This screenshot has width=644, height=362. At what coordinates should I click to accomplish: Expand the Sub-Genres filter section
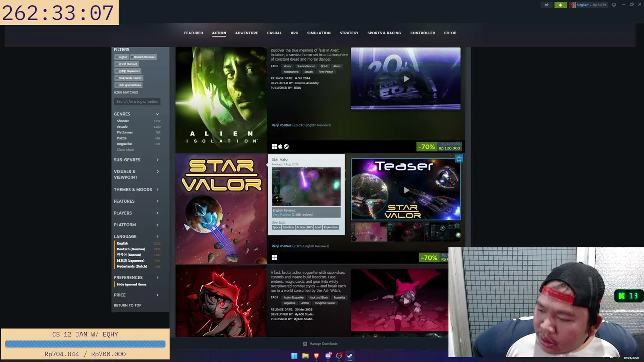pos(136,160)
